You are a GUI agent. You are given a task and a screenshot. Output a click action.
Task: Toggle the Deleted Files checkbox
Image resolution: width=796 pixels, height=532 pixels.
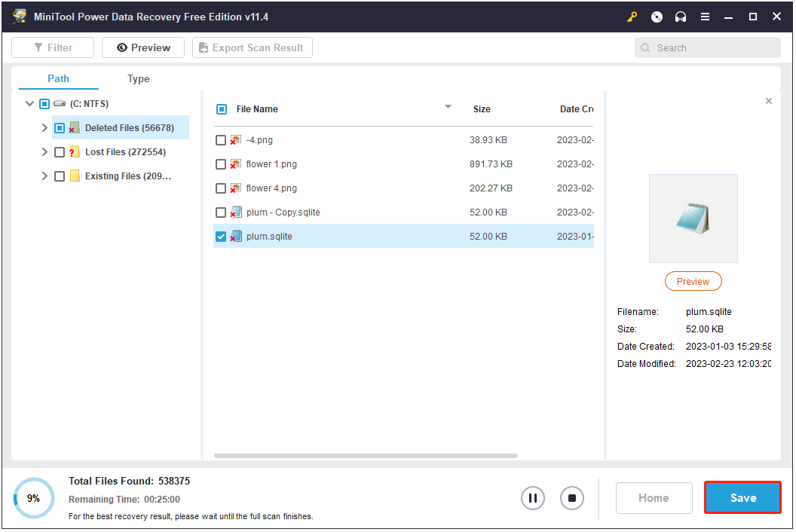[x=60, y=128]
